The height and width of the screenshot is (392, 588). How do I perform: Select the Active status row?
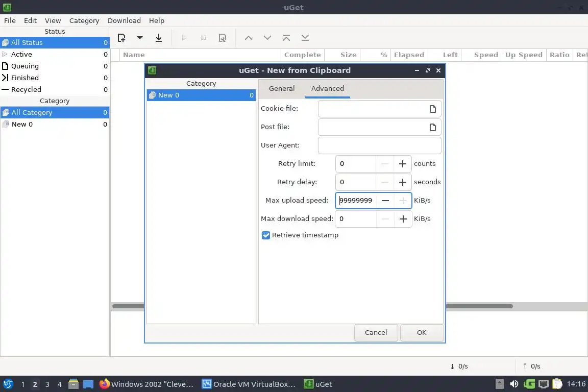pyautogui.click(x=55, y=55)
